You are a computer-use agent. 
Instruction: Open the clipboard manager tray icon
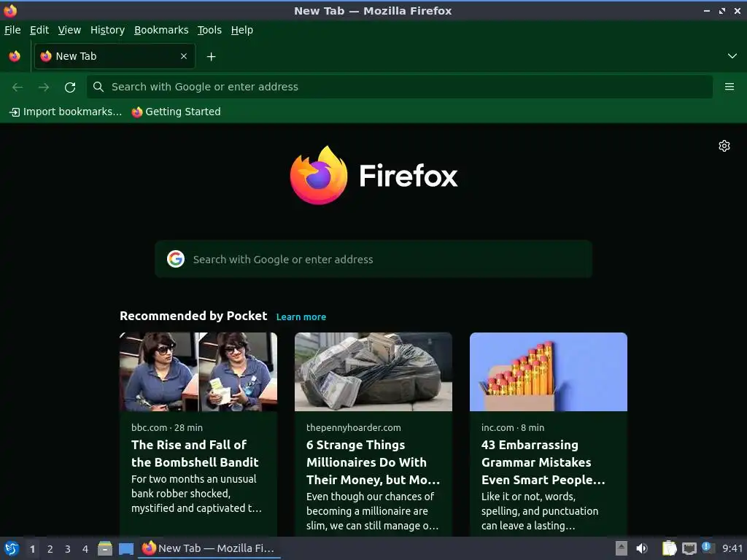coord(670,548)
